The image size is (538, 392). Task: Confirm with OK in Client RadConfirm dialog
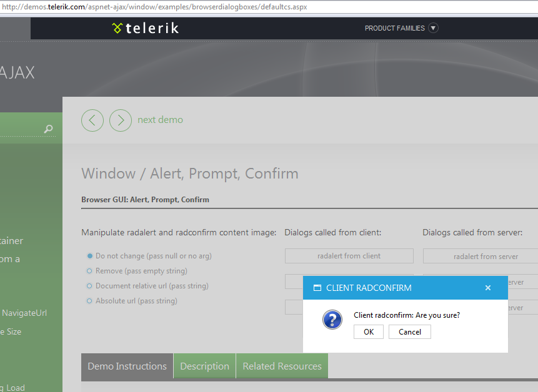tap(369, 331)
